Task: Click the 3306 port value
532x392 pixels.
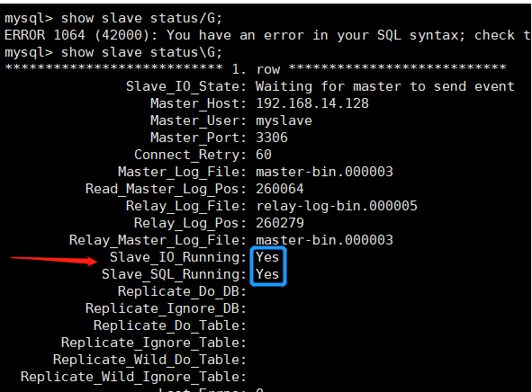Action: pyautogui.click(x=272, y=138)
